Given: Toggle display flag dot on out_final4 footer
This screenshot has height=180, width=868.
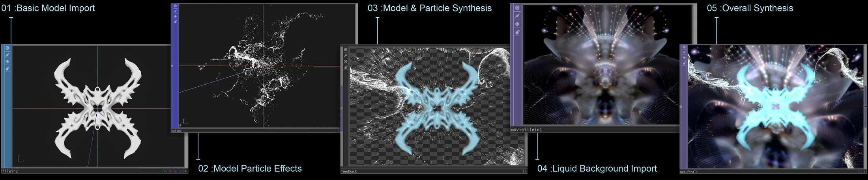Looking at the screenshot, I should click(x=861, y=172).
